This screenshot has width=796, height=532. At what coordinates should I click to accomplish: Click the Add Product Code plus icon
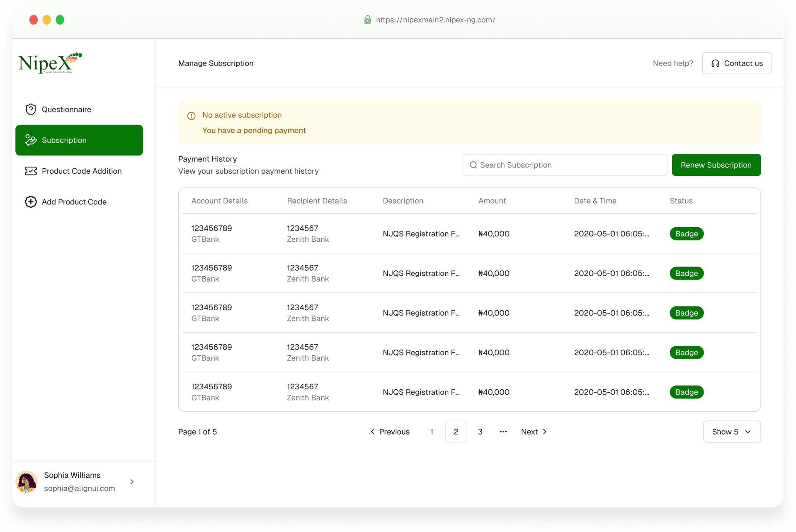[31, 202]
